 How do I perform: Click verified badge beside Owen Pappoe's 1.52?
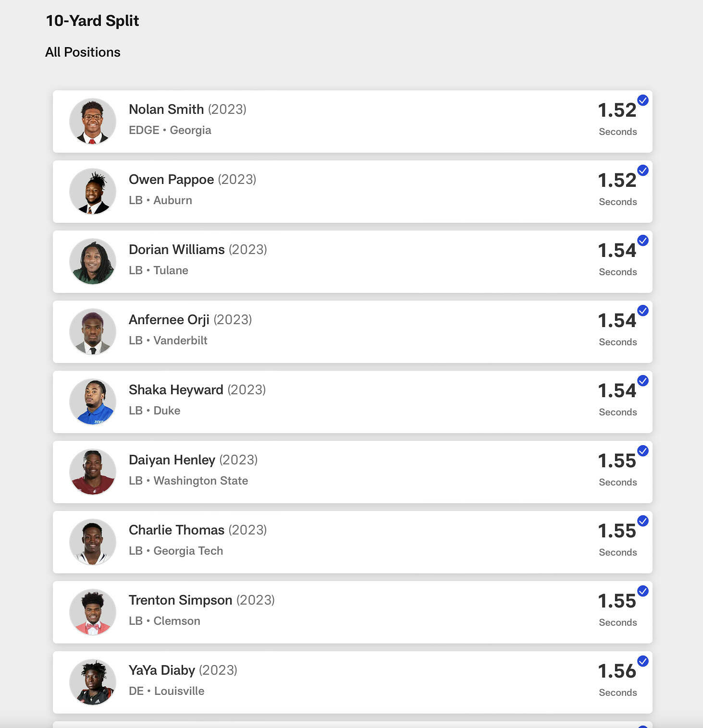click(642, 170)
